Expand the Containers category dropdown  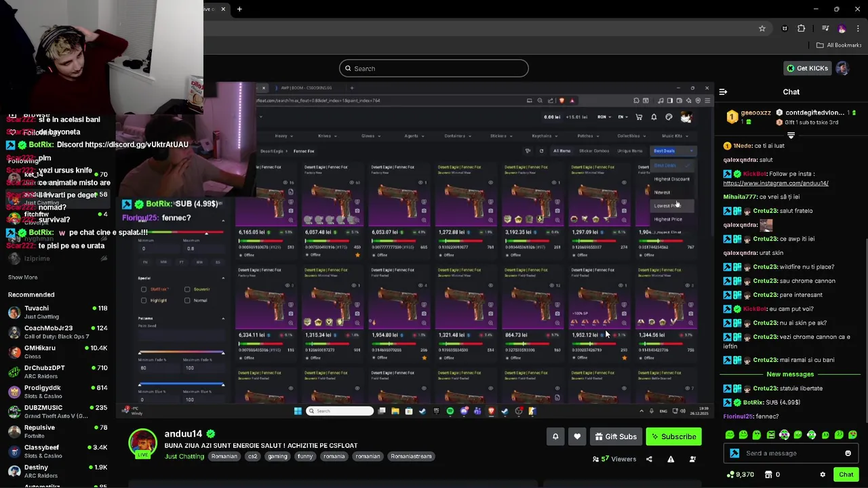point(457,136)
